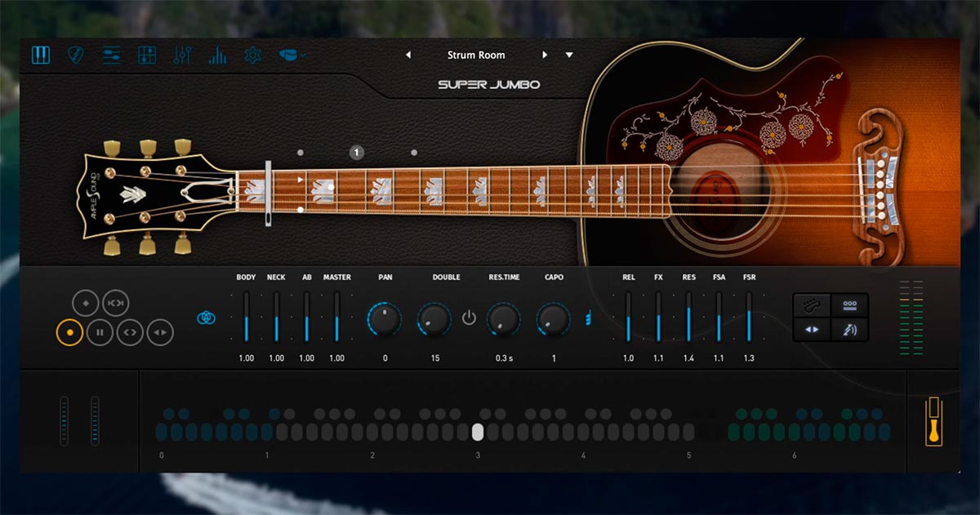Open the horizontal sliders tab editor icon
The width and height of the screenshot is (980, 515).
tap(112, 55)
